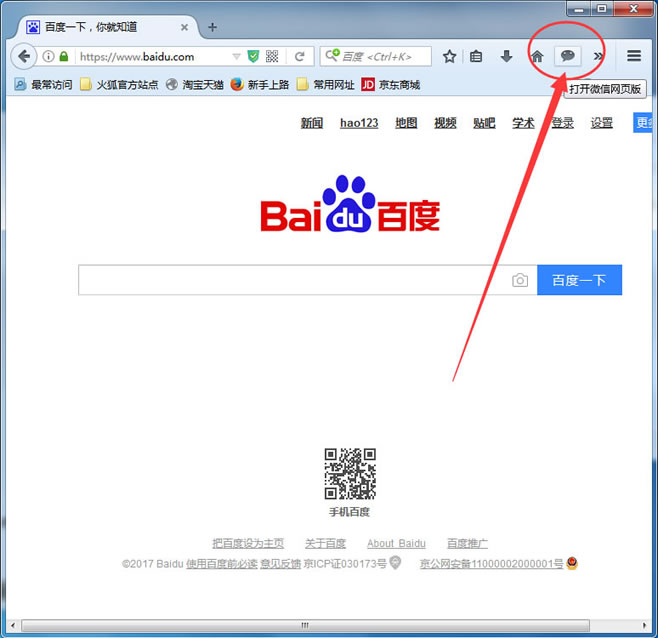
Task: Show bookmarks list icon
Action: 476,56
